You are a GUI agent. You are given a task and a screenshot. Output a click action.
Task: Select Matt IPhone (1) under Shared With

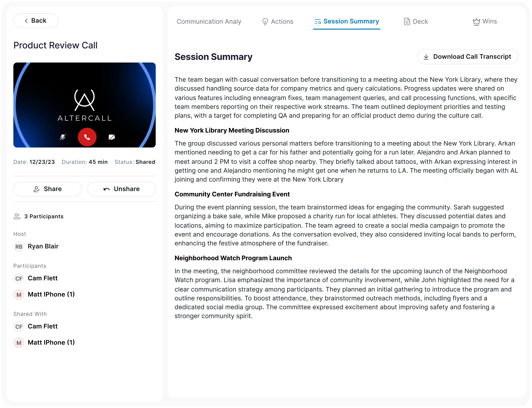pos(44,343)
